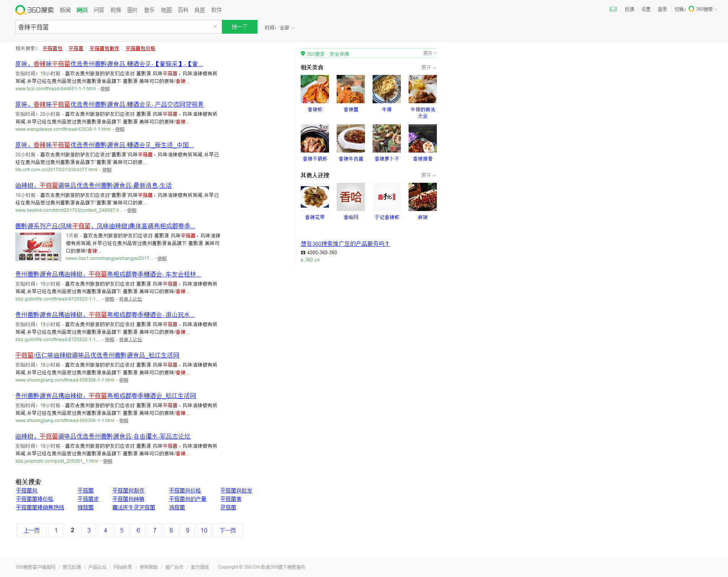The height and width of the screenshot is (577, 728).
Task: Open the 于记香辣虾 thumbnail
Action: 387,197
